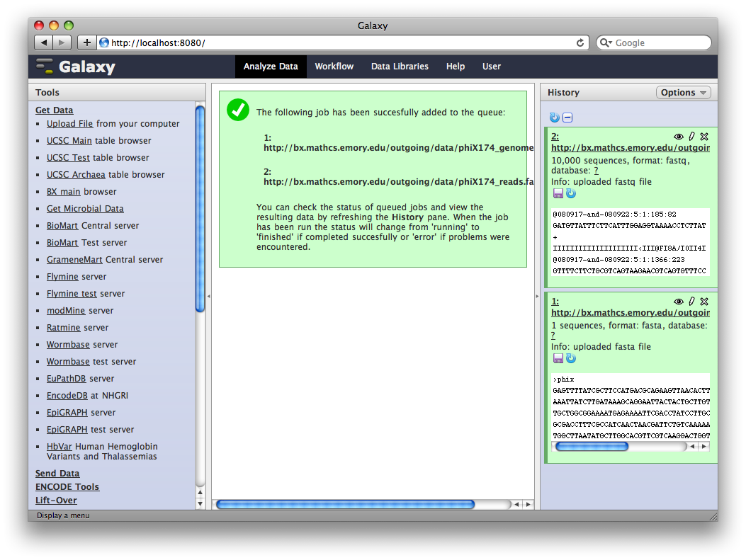Display dataset 2 with eye icon
Image resolution: width=746 pixels, height=560 pixels.
pyautogui.click(x=679, y=137)
